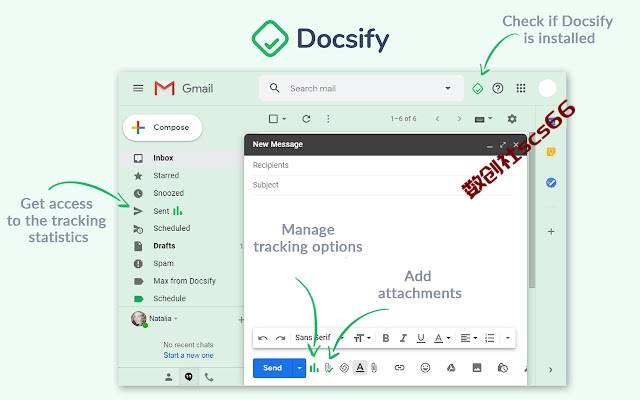Undo last edit in compose toolbar
This screenshot has width=640, height=400.
point(262,338)
